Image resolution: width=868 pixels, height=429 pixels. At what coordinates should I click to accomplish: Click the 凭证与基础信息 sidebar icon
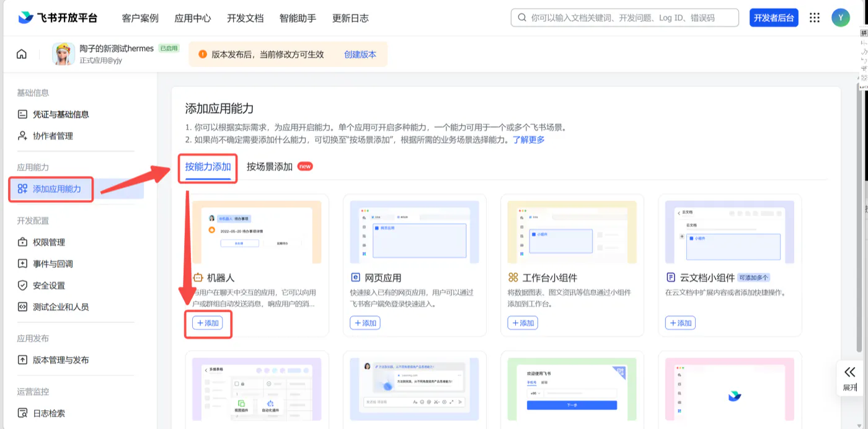point(22,114)
